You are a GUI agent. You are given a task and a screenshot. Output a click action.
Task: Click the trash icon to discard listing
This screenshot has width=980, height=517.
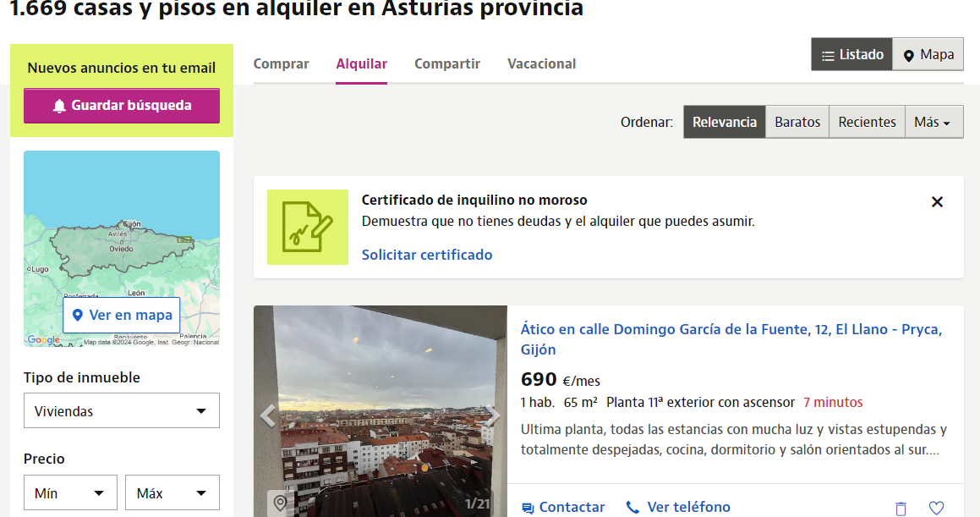901,508
